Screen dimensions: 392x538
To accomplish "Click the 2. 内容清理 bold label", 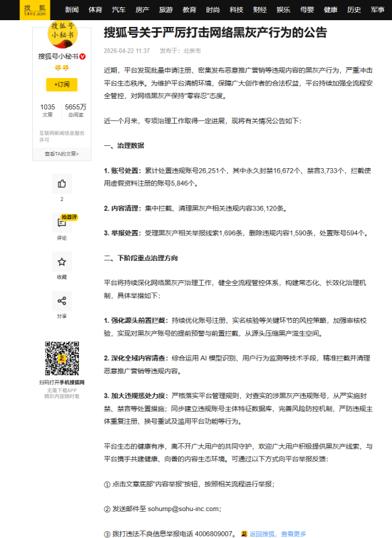I will point(123,208).
